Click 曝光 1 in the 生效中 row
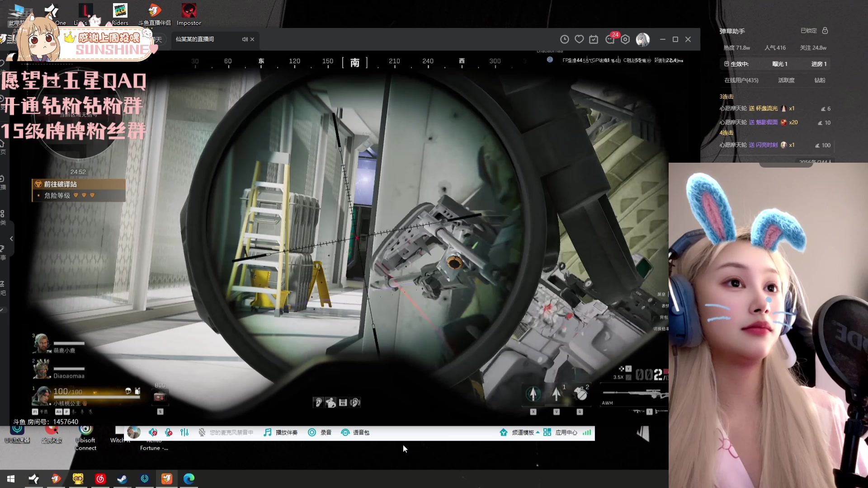868x488 pixels. coord(780,64)
